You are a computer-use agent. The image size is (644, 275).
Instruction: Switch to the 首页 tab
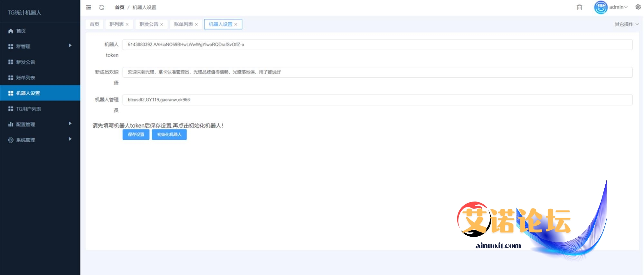pyautogui.click(x=94, y=24)
